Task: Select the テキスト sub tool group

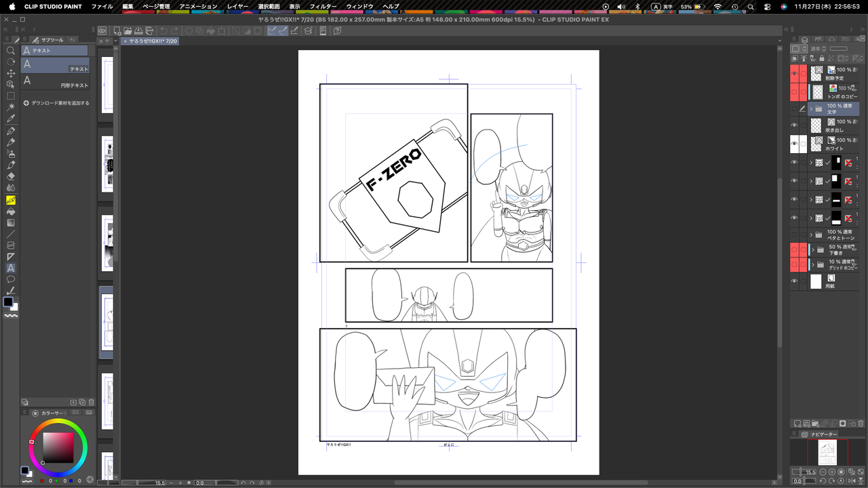Action: tap(55, 50)
